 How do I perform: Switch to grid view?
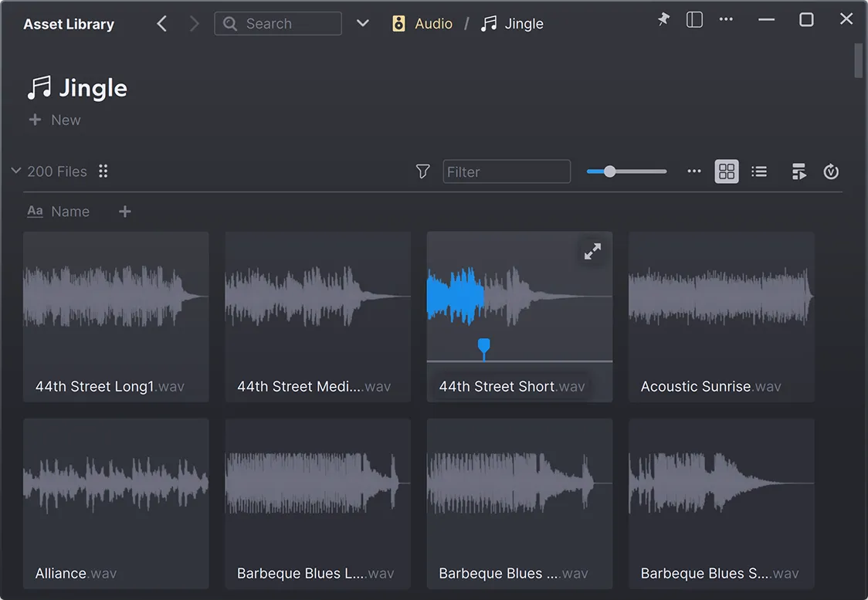727,171
